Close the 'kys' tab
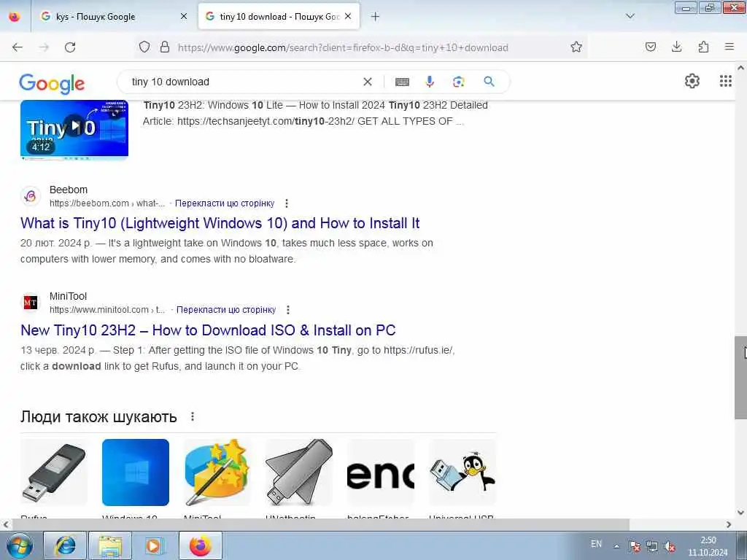The height and width of the screenshot is (560, 747). [184, 16]
